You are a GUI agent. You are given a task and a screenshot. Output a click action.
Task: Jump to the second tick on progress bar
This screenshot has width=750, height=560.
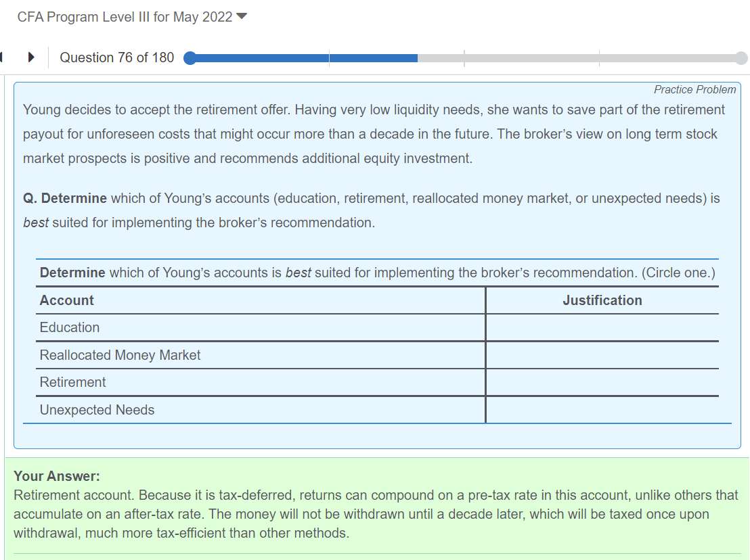coord(464,58)
